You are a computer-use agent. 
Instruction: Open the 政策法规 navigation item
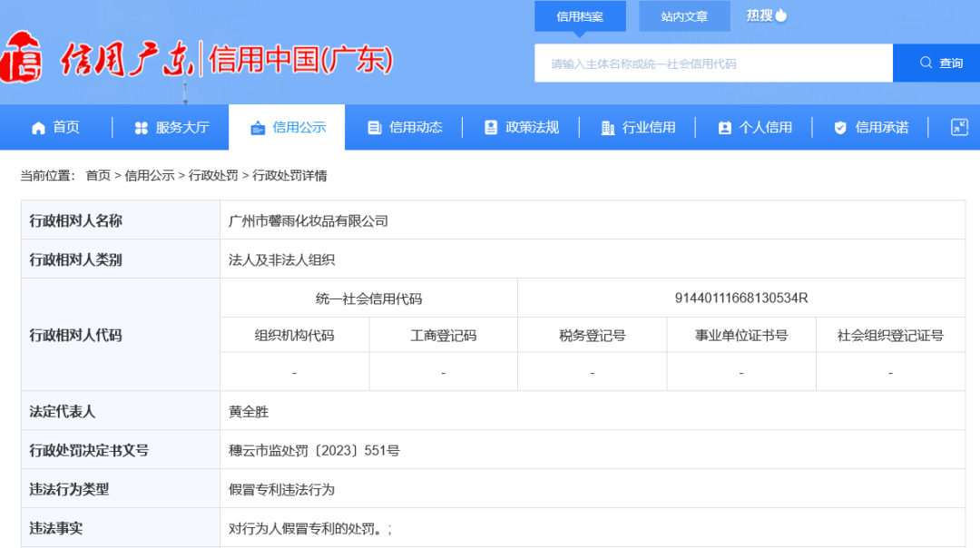tap(521, 127)
